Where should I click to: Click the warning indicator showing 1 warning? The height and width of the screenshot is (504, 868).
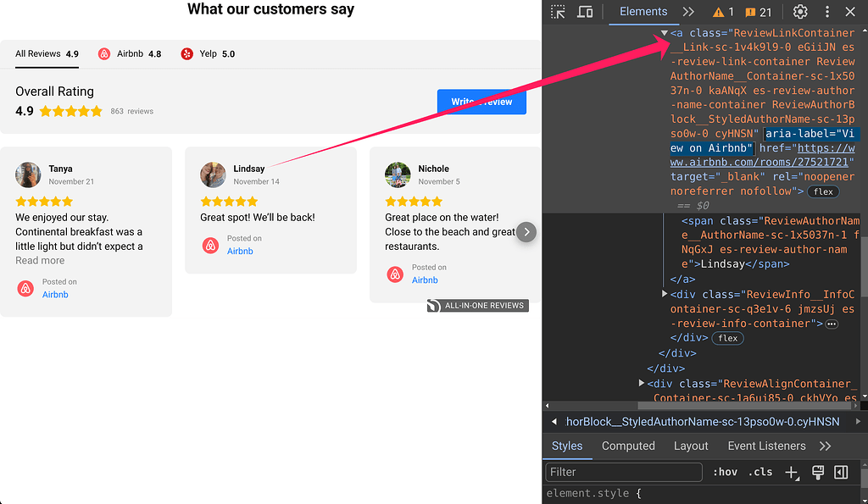721,13
